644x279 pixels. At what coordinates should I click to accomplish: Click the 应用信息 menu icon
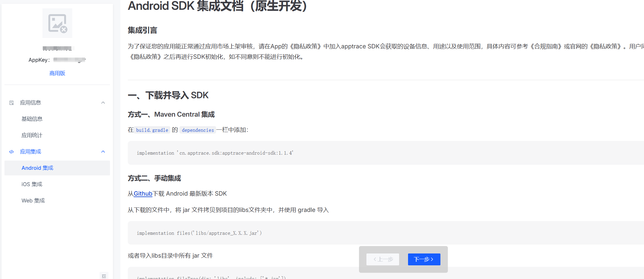[x=12, y=103]
